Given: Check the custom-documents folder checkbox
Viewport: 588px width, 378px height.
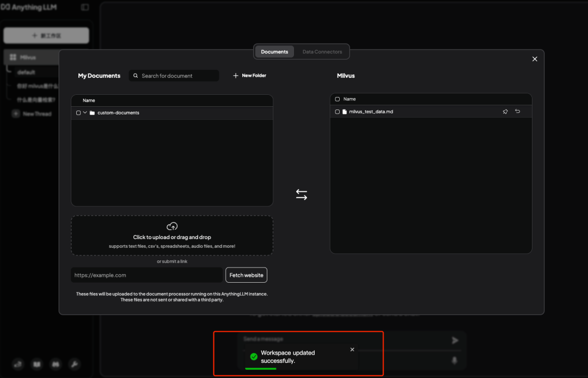Looking at the screenshot, I should [x=78, y=113].
